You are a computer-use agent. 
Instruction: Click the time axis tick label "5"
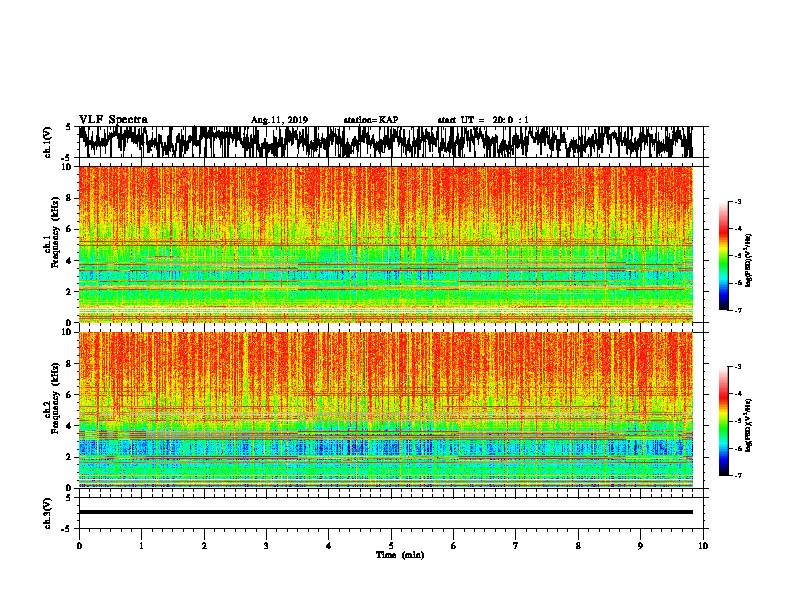pos(391,546)
